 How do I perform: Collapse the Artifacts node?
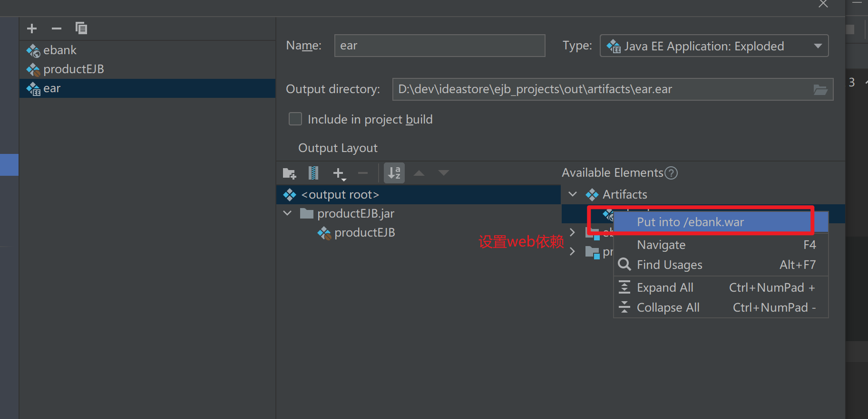(573, 194)
